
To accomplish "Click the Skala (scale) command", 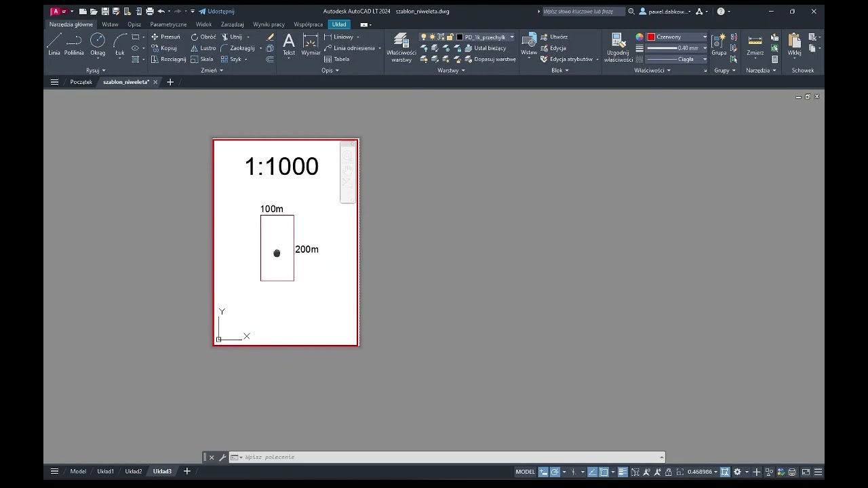I will tap(202, 59).
